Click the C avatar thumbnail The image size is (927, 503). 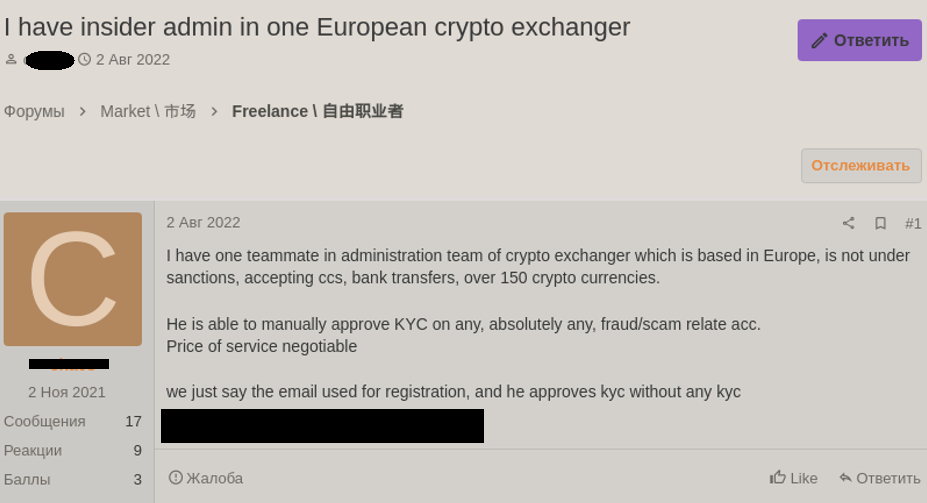click(x=73, y=279)
